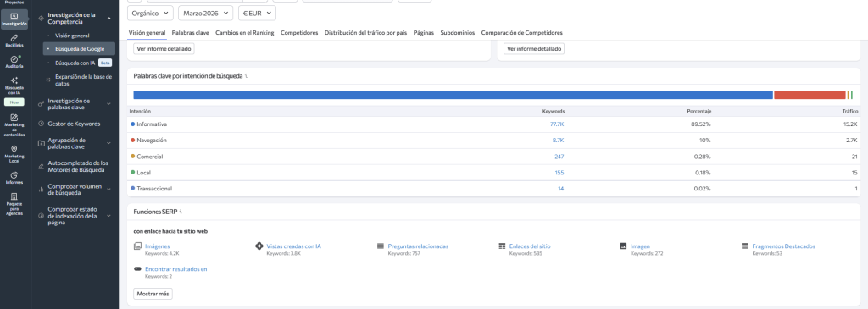Image resolution: width=868 pixels, height=309 pixels.
Task: Click the Tráfico column header
Action: click(849, 111)
